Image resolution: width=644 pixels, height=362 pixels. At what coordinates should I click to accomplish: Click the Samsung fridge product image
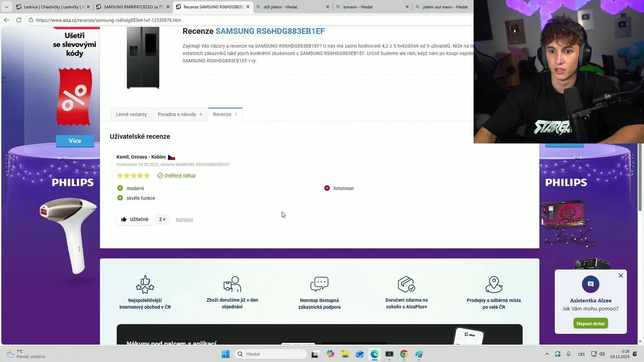pyautogui.click(x=143, y=58)
